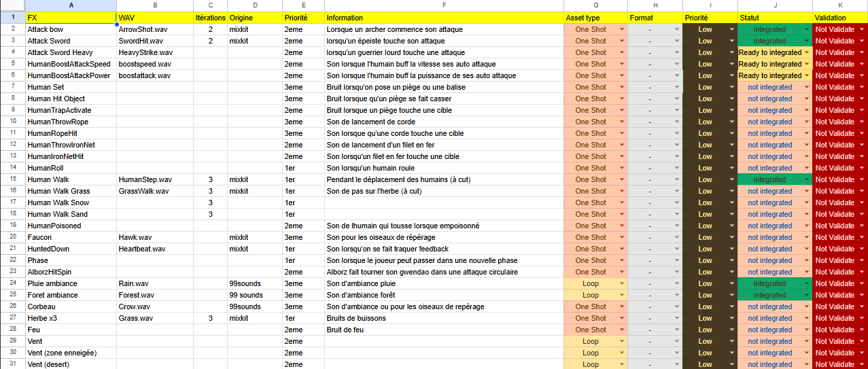Open Validation dropdown for Corbeau row
868x369 pixels.
point(862,306)
